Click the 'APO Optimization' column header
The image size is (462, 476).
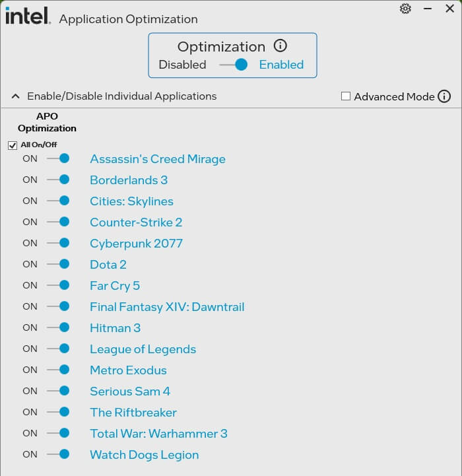click(47, 122)
